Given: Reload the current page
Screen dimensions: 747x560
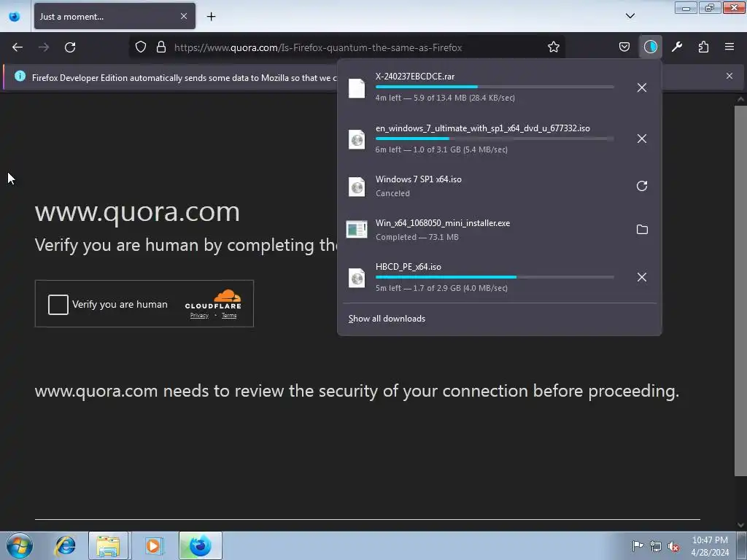Looking at the screenshot, I should click(x=70, y=47).
